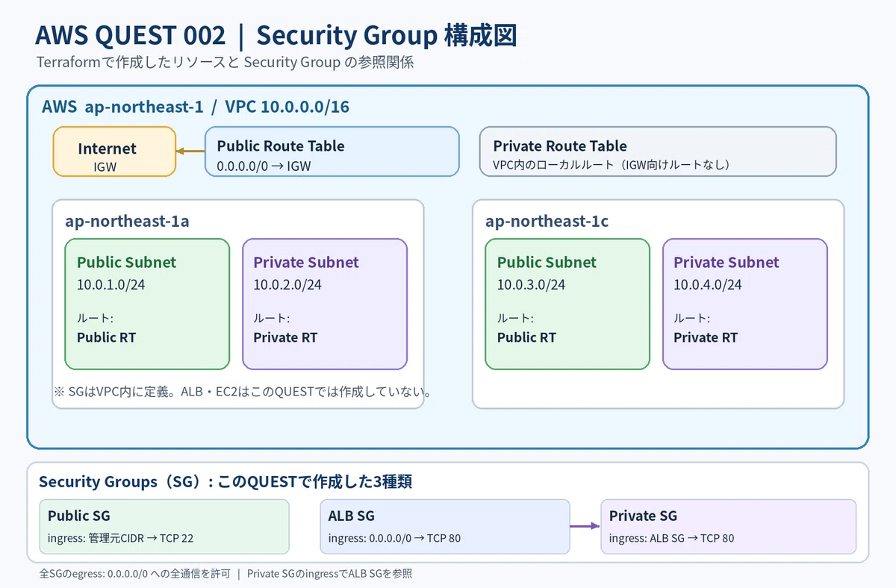Click the "ルート:" label in the 10.0.4.0/24 subnet
Viewport: 896px width, 588px height.
click(x=691, y=318)
